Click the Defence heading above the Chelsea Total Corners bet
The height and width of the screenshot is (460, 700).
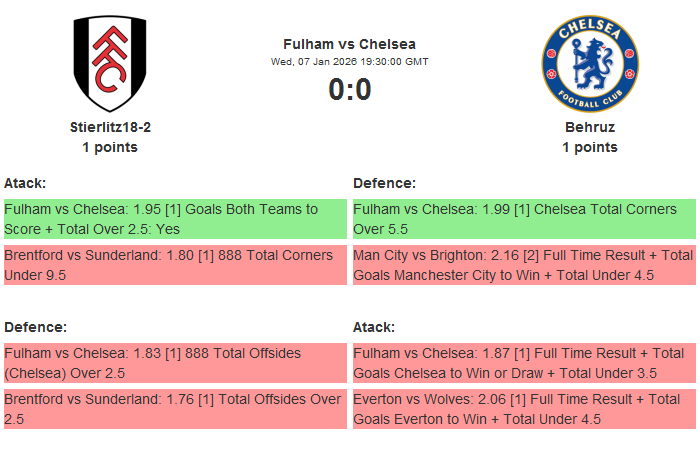click(384, 183)
